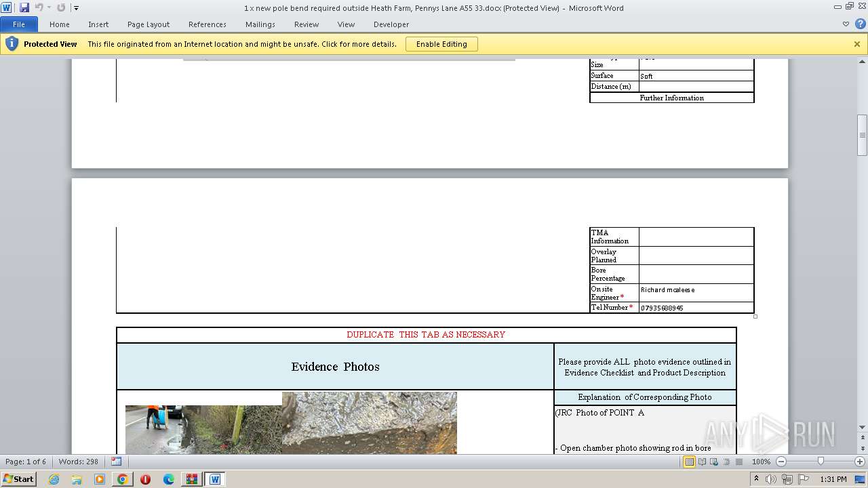868x488 pixels.
Task: Select Outline view icon
Action: pos(726,462)
